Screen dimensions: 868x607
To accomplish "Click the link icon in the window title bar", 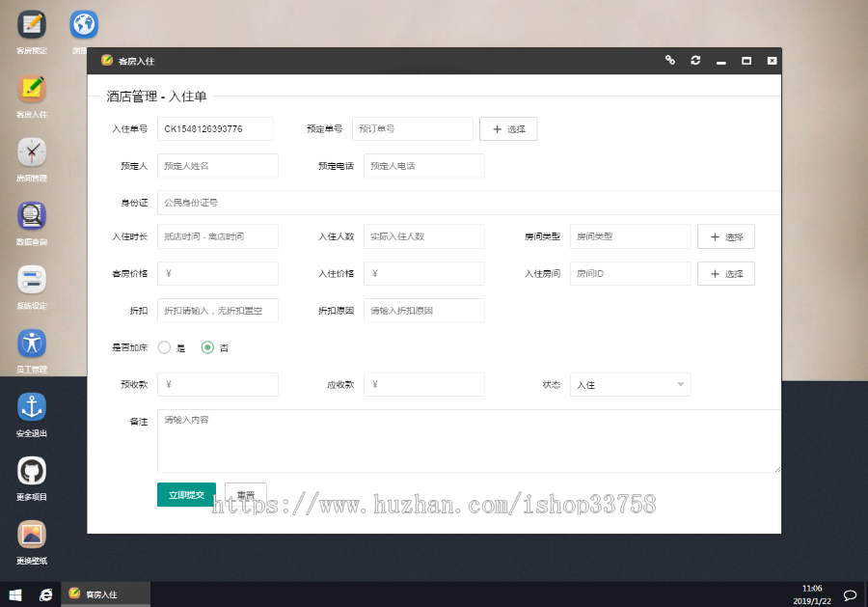I will [x=670, y=60].
